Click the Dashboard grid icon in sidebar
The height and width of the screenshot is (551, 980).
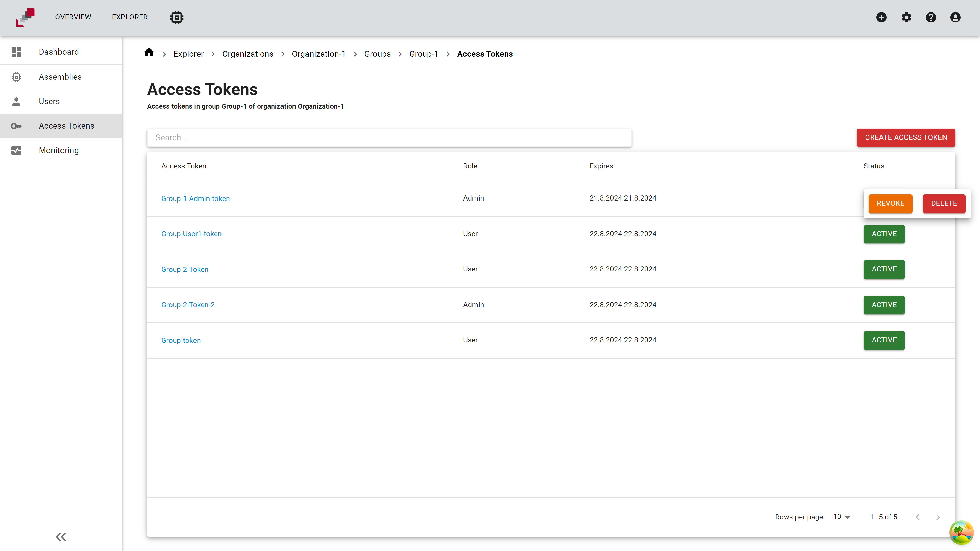click(16, 52)
